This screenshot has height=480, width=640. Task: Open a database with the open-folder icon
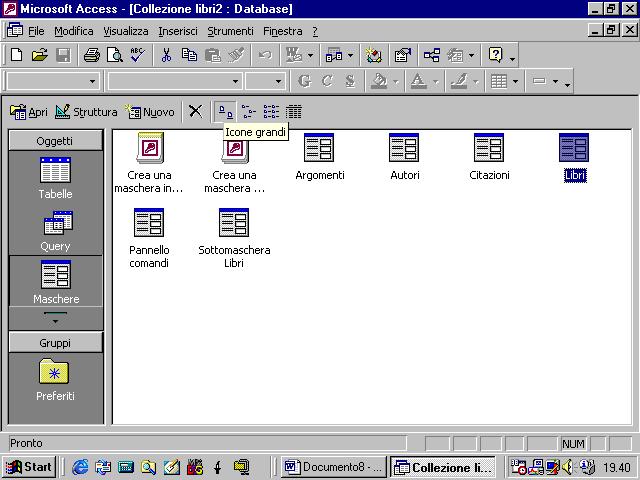pyautogui.click(x=40, y=55)
